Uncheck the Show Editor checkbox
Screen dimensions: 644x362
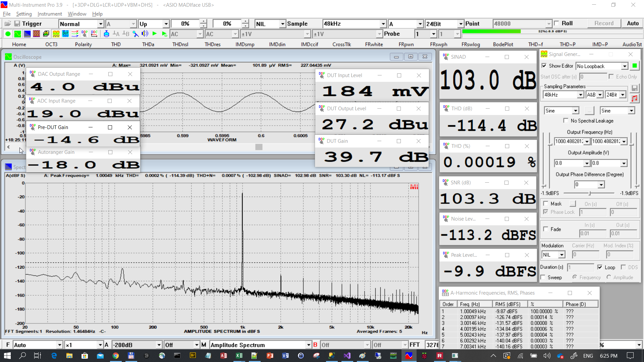click(x=544, y=66)
